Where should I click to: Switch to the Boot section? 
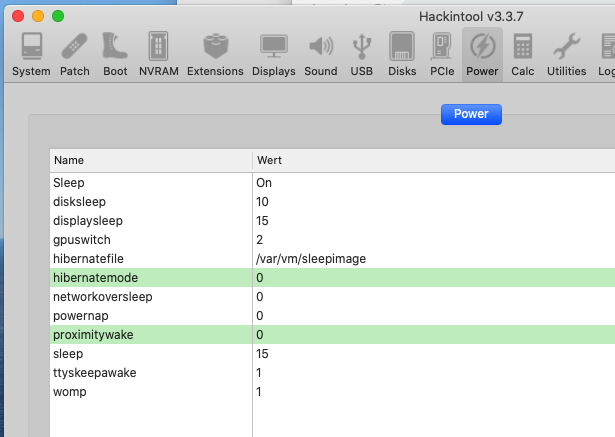[115, 47]
